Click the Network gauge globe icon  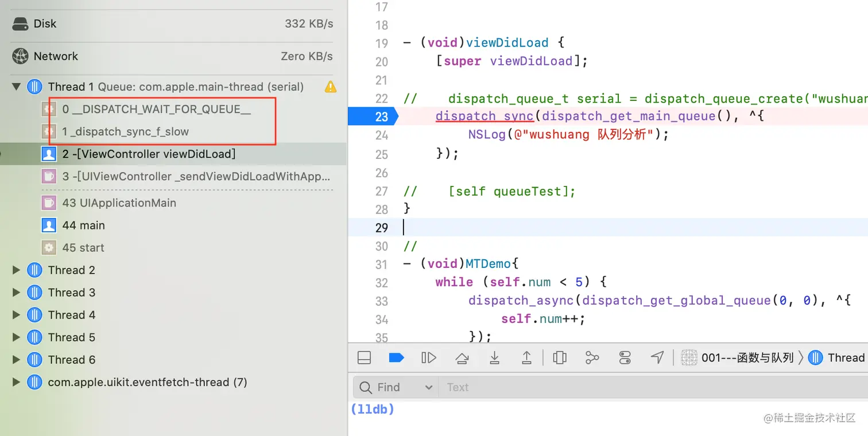(20, 56)
